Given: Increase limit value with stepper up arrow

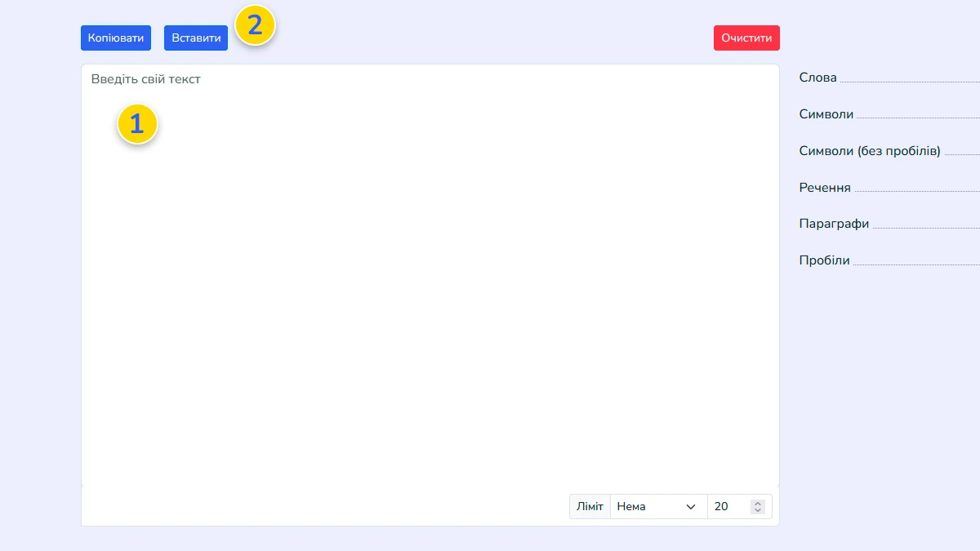Looking at the screenshot, I should pos(758,504).
